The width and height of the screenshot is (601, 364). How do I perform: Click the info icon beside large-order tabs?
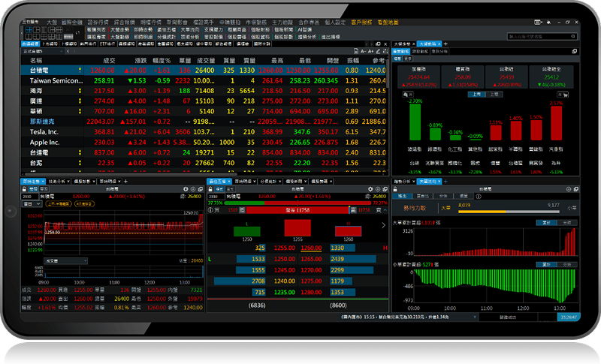(479, 196)
